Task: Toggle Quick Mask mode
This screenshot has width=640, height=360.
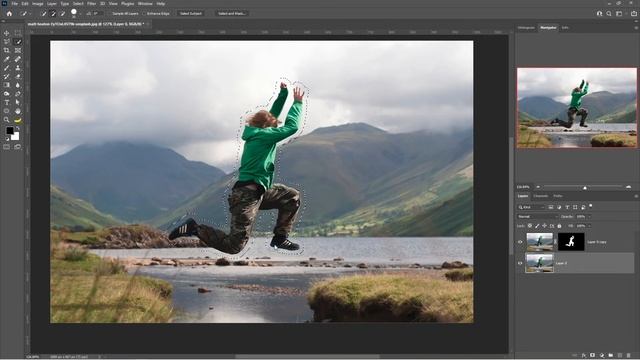Action: click(x=7, y=147)
